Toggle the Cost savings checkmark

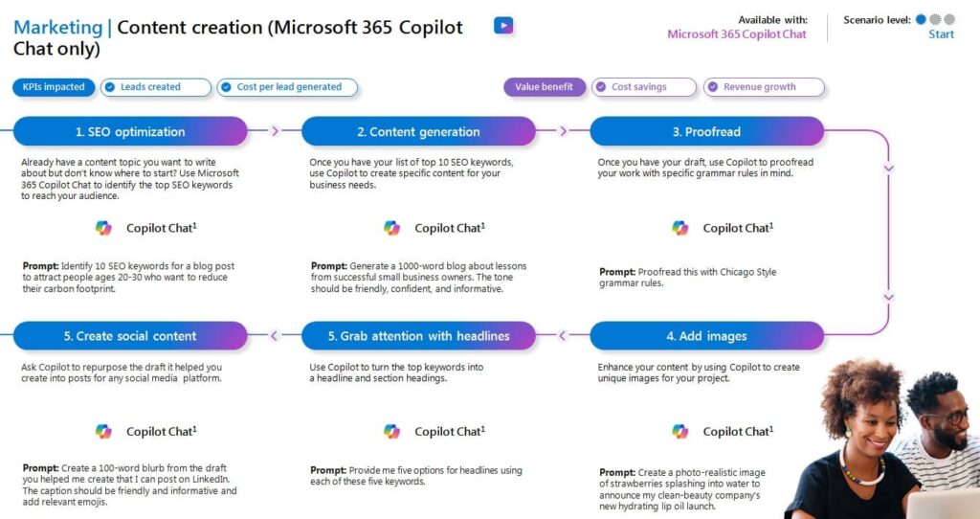(600, 87)
